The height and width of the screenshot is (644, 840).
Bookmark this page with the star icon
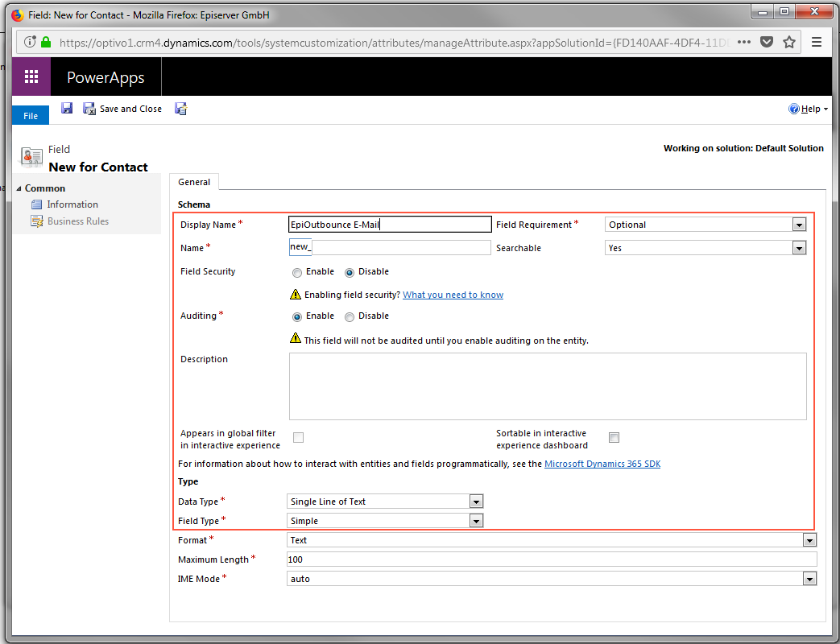pos(789,42)
